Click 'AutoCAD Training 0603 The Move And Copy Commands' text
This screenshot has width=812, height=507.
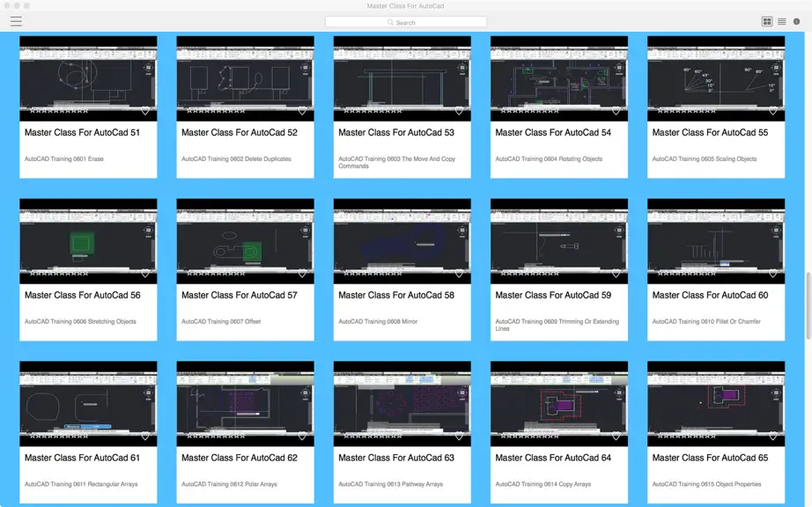396,163
